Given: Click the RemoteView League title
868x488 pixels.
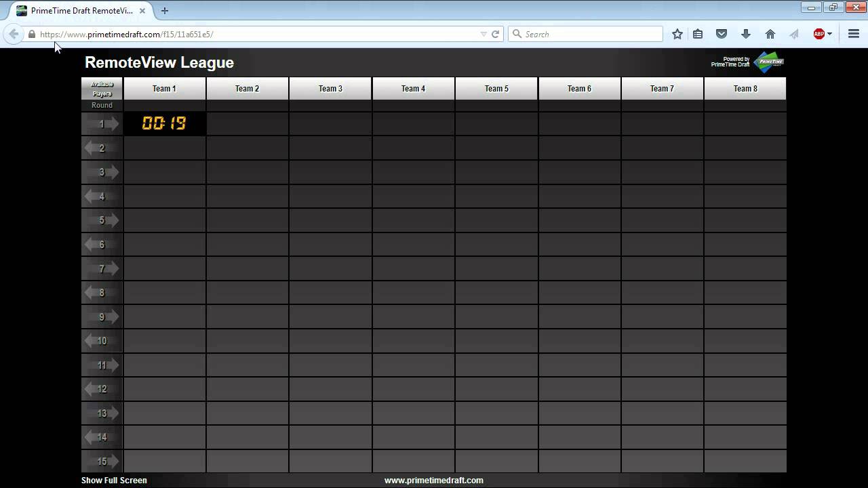Looking at the screenshot, I should [x=159, y=62].
